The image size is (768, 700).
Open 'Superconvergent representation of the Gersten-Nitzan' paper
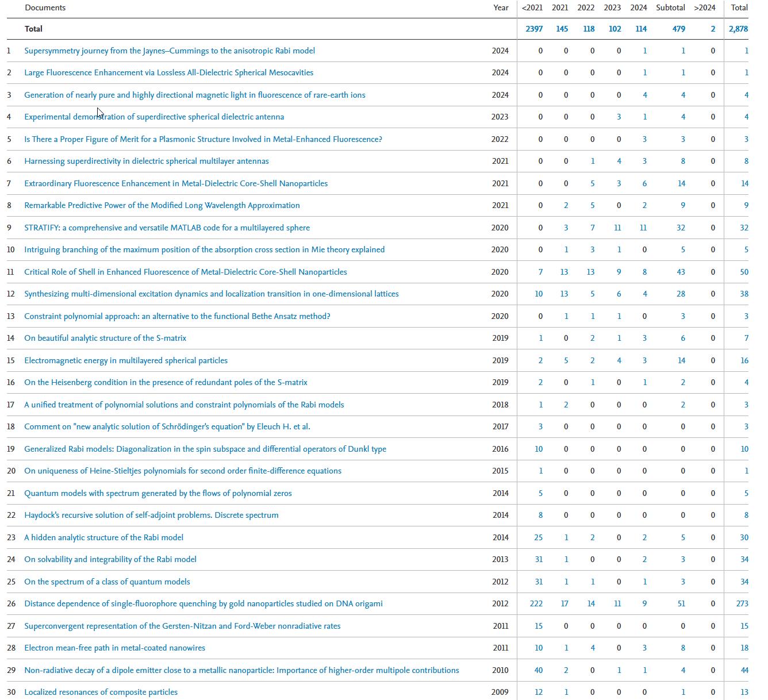[x=182, y=626]
